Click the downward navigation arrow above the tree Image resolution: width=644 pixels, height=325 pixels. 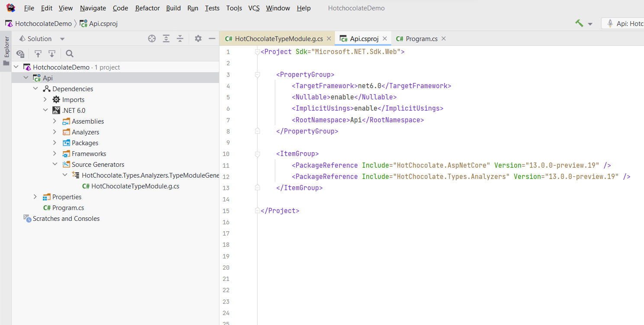(52, 54)
